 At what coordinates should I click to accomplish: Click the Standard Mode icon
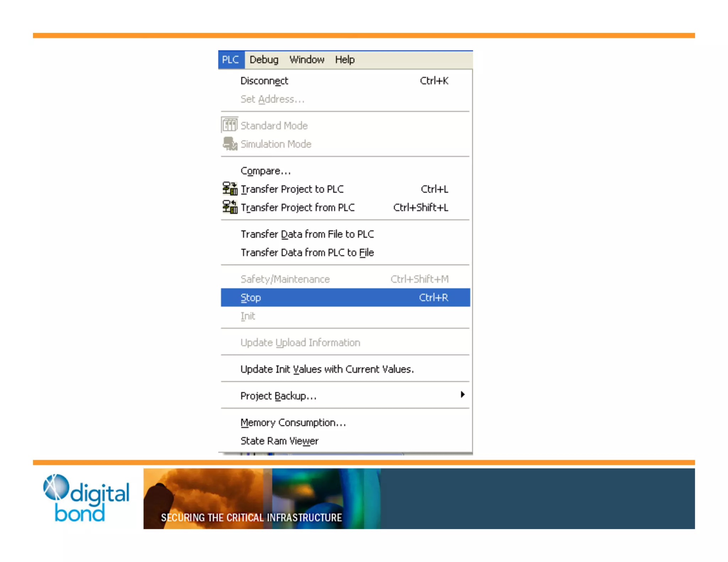[230, 125]
